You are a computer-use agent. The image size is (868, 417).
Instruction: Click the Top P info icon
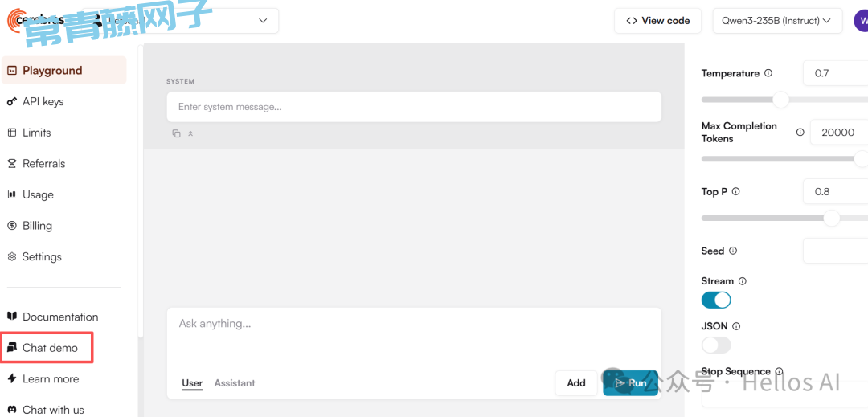tap(736, 192)
